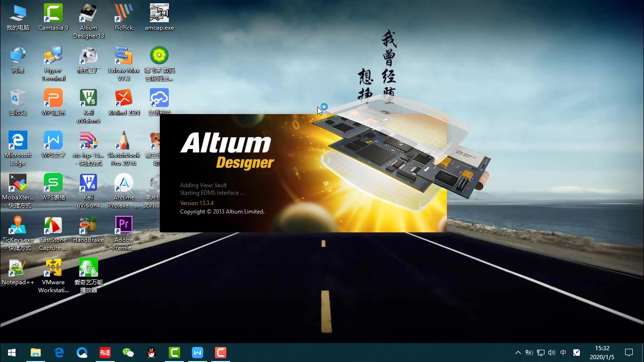This screenshot has height=362, width=644.
Task: Open the taskbar clock showing 15:32
Action: (x=602, y=353)
